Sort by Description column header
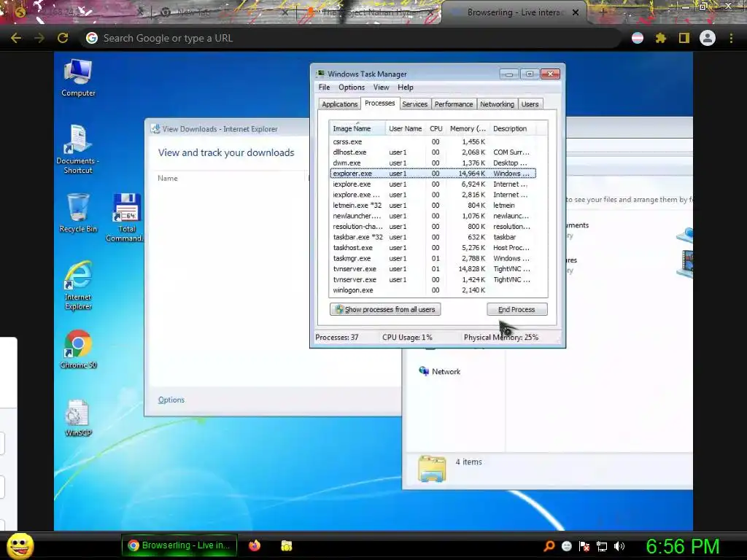This screenshot has height=560, width=747. (512, 128)
